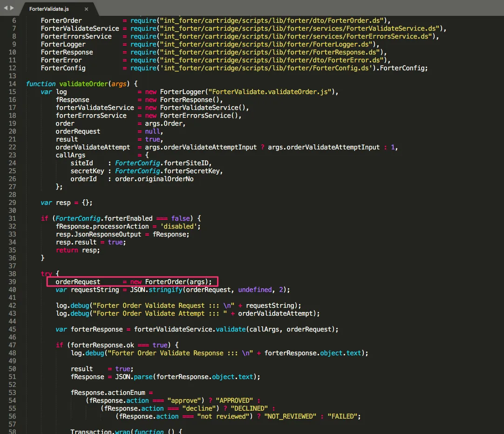
Task: Click "callArgs" declaration on line 23
Action: [x=70, y=155]
